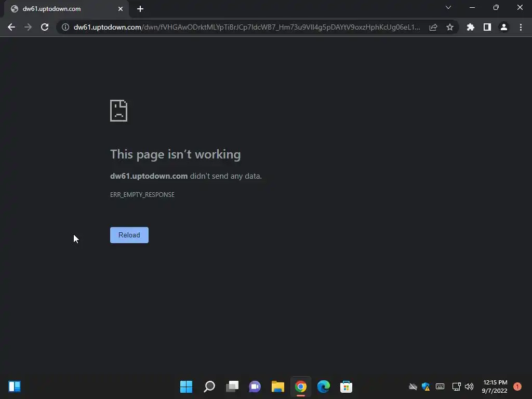Open volume control tray icon
The height and width of the screenshot is (399, 532).
point(469,387)
